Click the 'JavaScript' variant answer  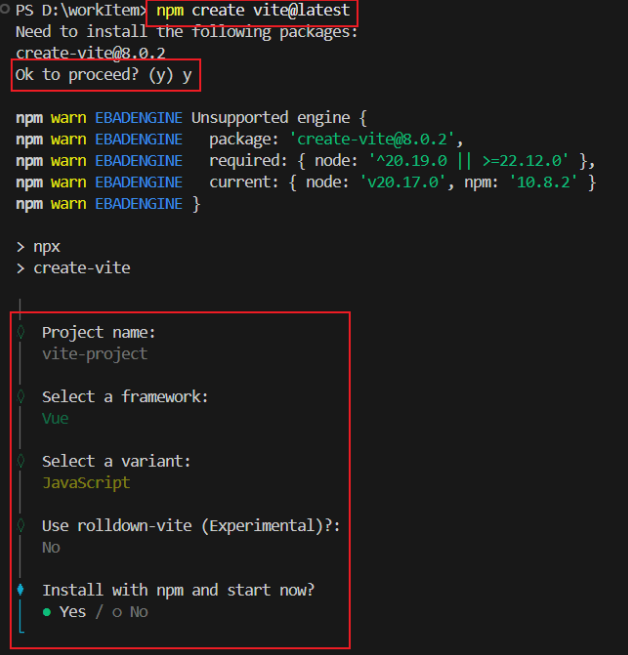click(86, 483)
